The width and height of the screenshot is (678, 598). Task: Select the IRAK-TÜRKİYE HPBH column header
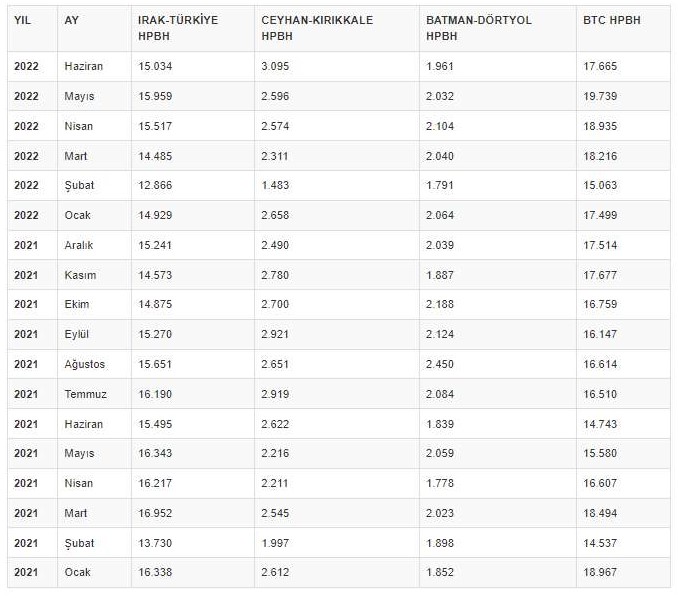pos(177,27)
